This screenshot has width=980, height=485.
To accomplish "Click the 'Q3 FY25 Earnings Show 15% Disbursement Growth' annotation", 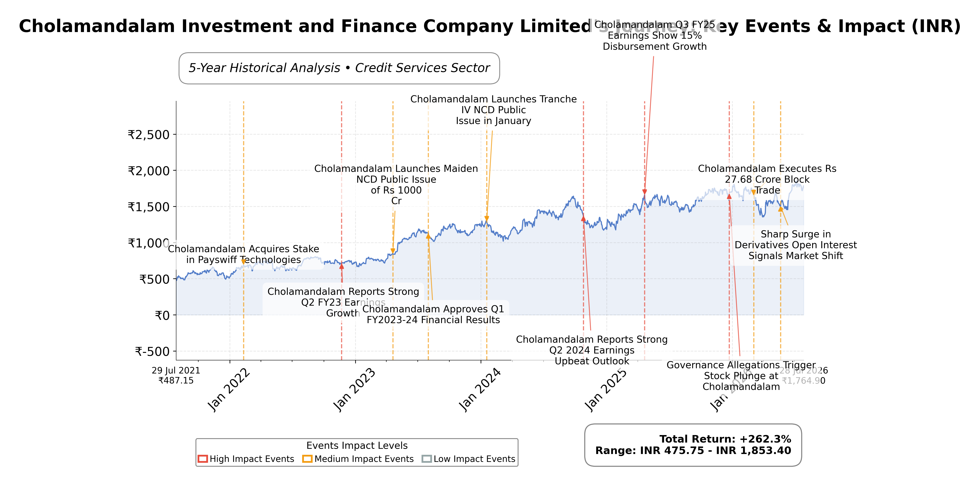I will click(x=655, y=36).
